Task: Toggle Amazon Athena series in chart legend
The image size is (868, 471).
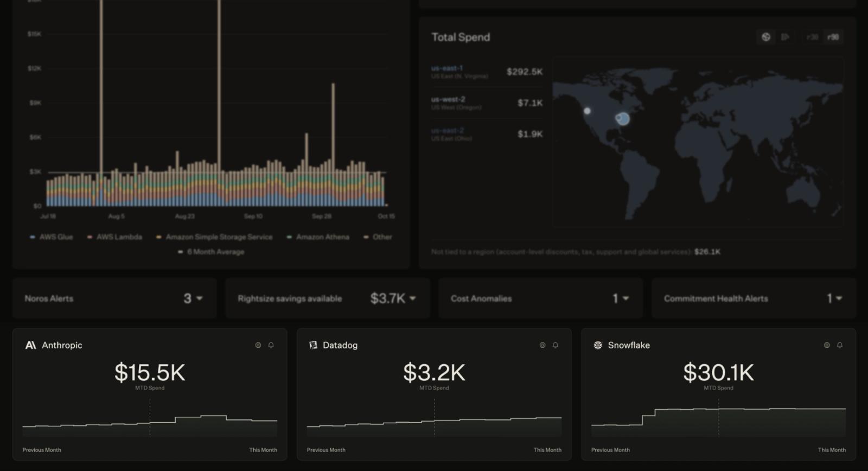Action: (x=318, y=237)
